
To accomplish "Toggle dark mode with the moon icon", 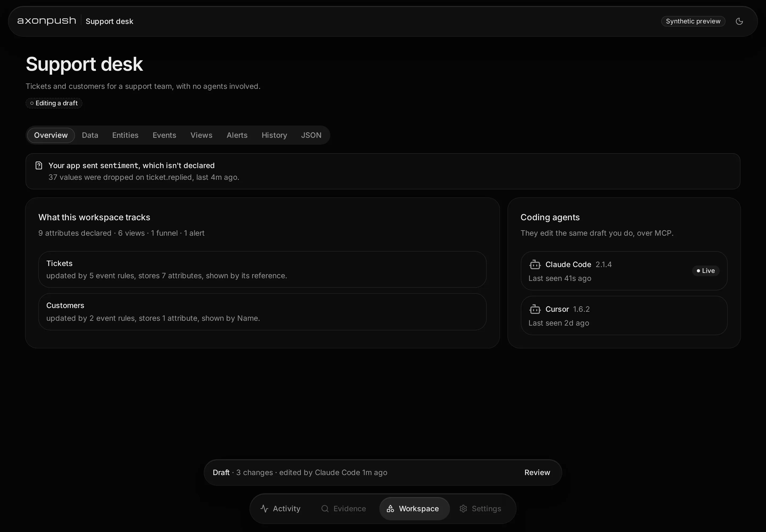I will [739, 21].
